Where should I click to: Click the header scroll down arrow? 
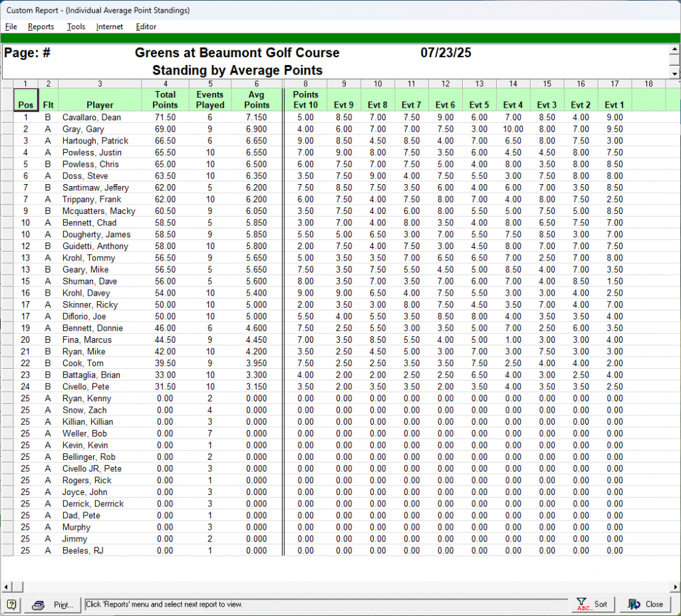(675, 74)
